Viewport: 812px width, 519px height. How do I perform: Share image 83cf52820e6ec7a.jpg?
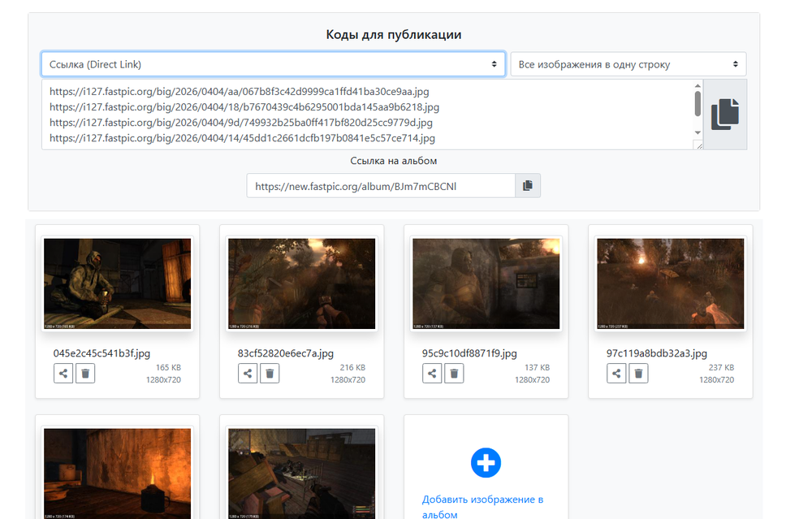click(x=248, y=373)
